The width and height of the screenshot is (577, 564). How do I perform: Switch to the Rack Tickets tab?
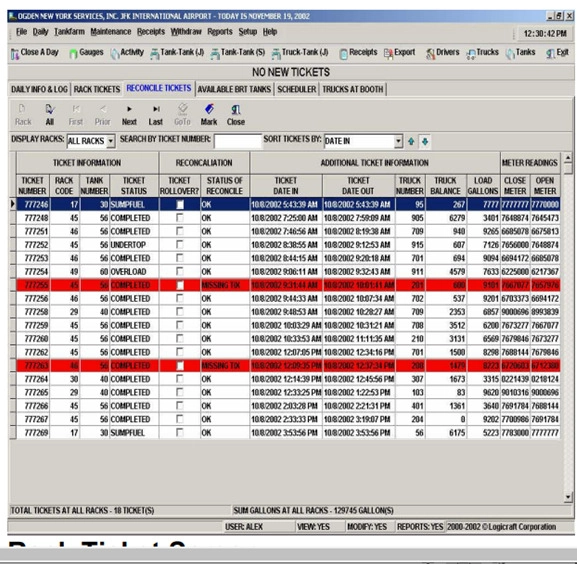97,89
